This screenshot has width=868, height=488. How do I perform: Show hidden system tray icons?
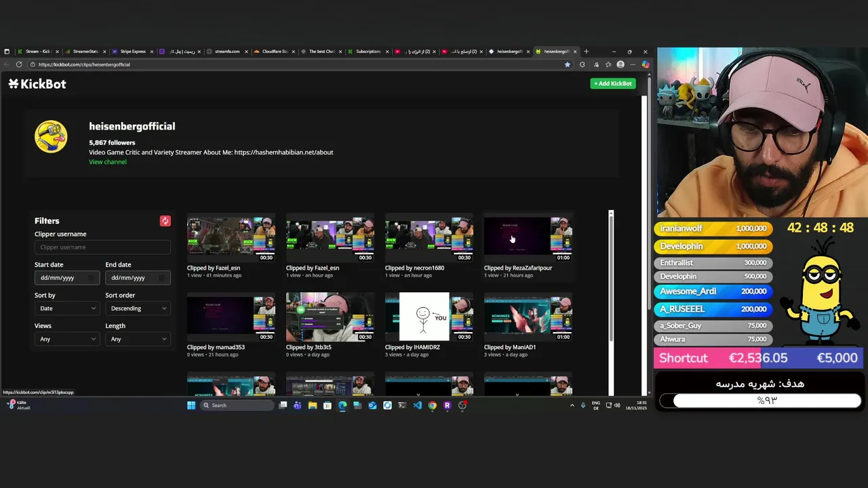coord(572,405)
